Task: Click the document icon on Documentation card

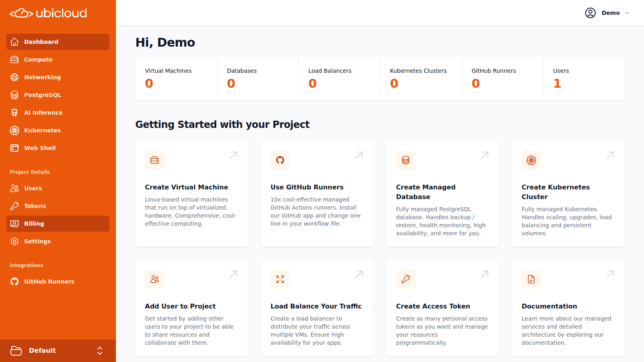Action: 531,279
